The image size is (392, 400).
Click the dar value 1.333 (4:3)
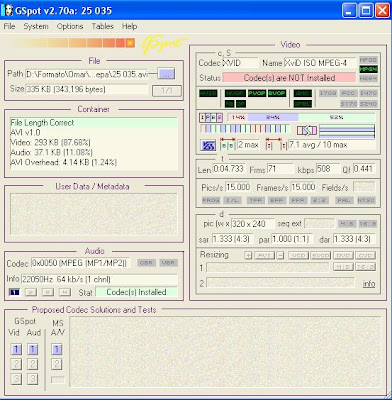coord(354,239)
